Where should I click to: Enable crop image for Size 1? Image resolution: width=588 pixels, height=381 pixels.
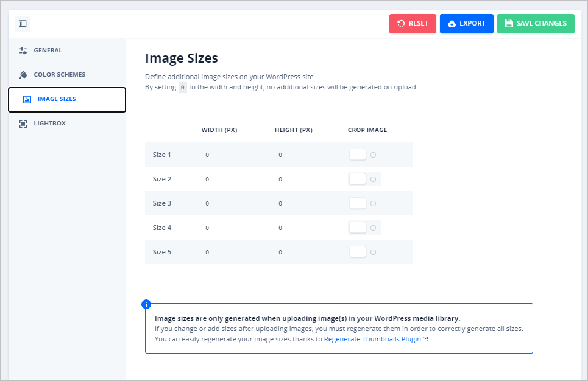(358, 154)
